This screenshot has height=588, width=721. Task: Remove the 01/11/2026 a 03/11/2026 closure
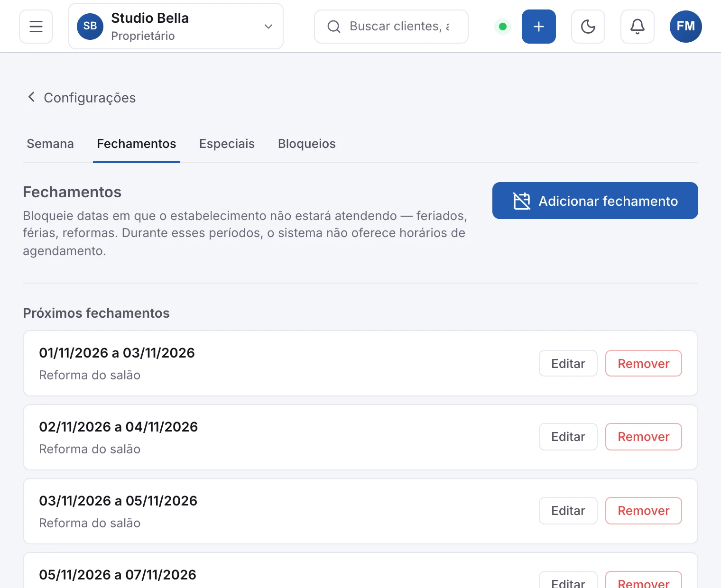click(644, 363)
